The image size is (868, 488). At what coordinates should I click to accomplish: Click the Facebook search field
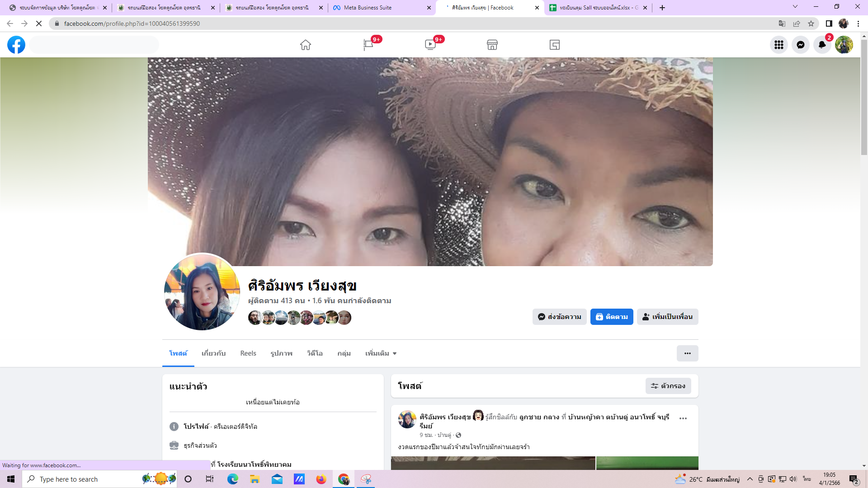point(94,45)
